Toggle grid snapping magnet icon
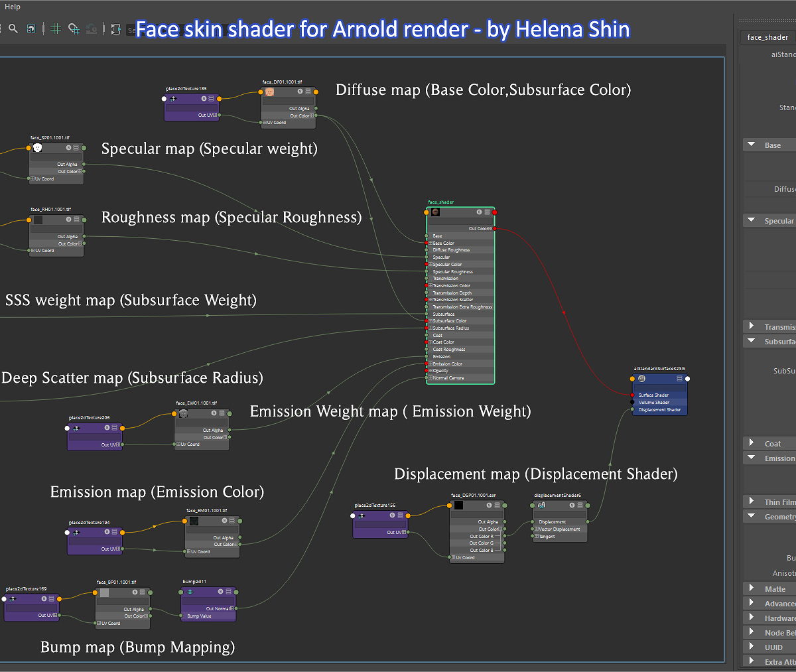 (x=74, y=29)
